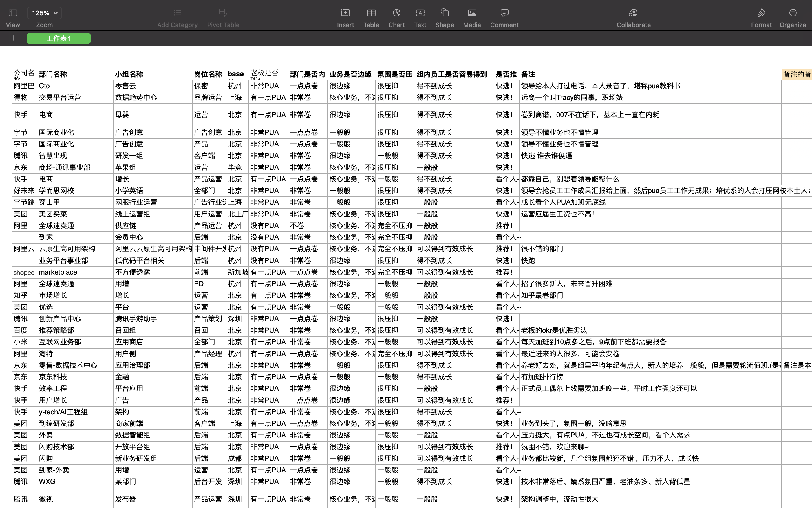
Task: Select the 商场-通讯事业部 cell
Action: 75,167
